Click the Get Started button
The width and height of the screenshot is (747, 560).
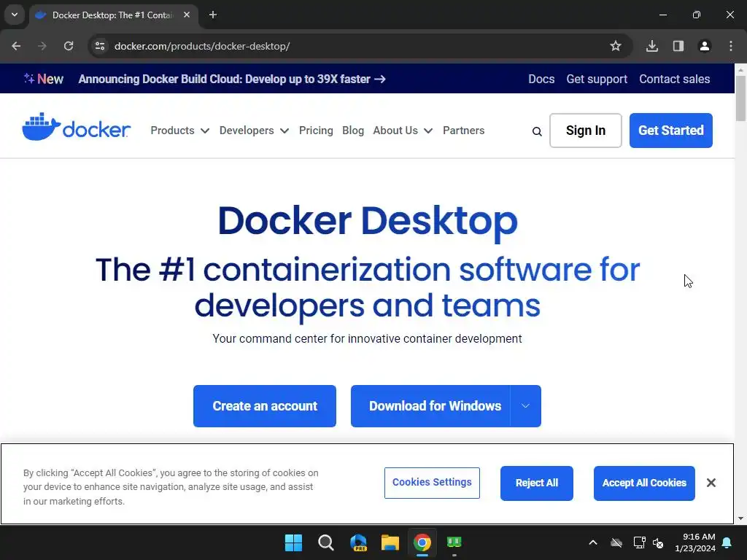coord(671,131)
